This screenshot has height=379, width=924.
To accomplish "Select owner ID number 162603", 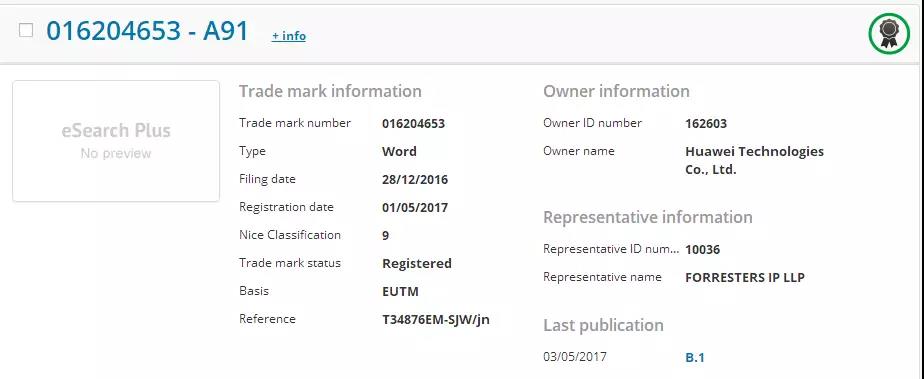I will click(706, 124).
